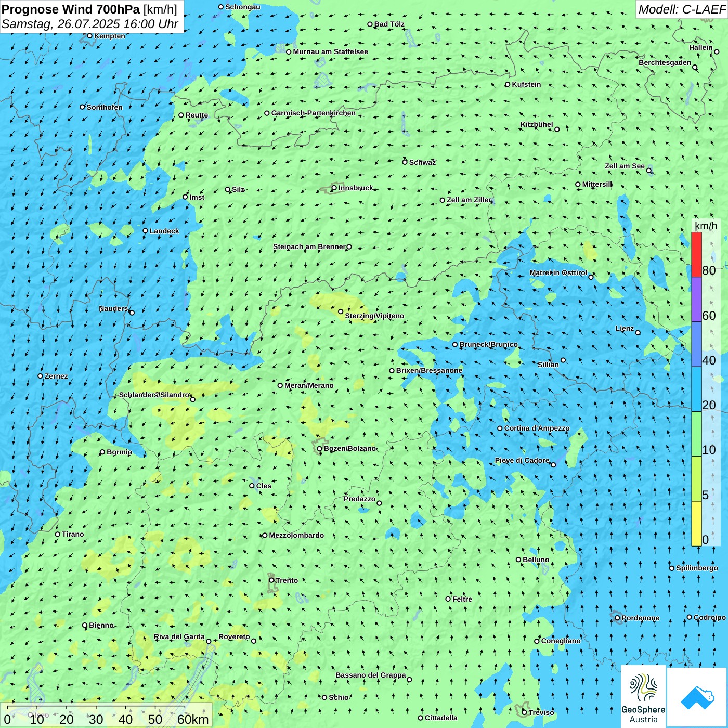This screenshot has height=728, width=728.
Task: Click the Bormio label
Action: (x=119, y=452)
